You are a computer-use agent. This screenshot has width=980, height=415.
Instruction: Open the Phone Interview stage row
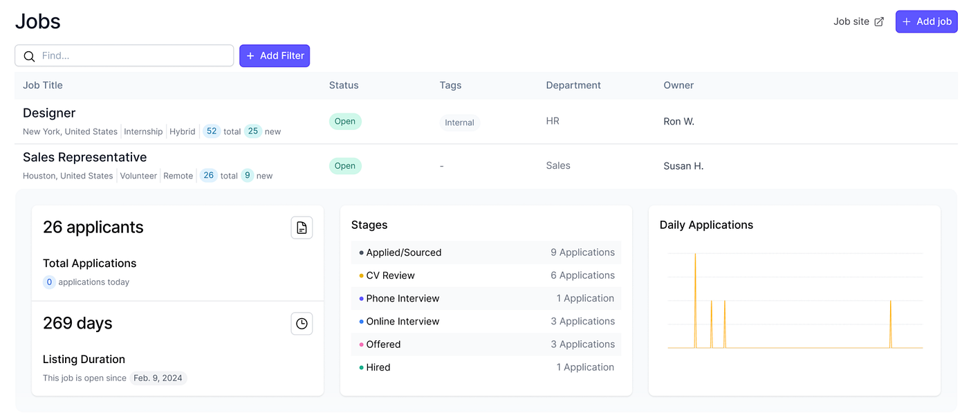486,299
